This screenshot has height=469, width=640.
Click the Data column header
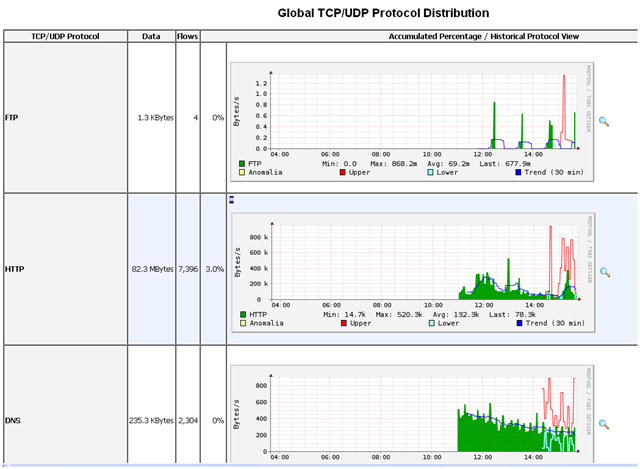151,36
